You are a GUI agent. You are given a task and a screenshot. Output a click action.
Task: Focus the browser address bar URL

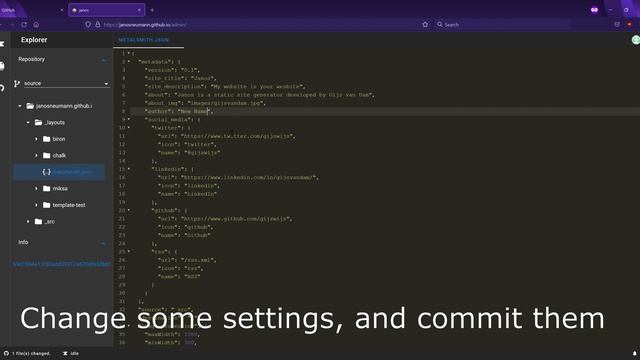[145, 25]
